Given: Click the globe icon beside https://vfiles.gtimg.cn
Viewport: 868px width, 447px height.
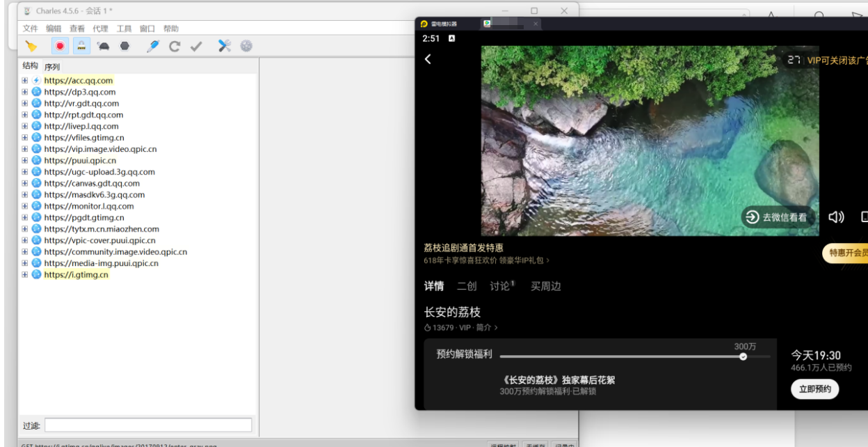Looking at the screenshot, I should coord(36,137).
